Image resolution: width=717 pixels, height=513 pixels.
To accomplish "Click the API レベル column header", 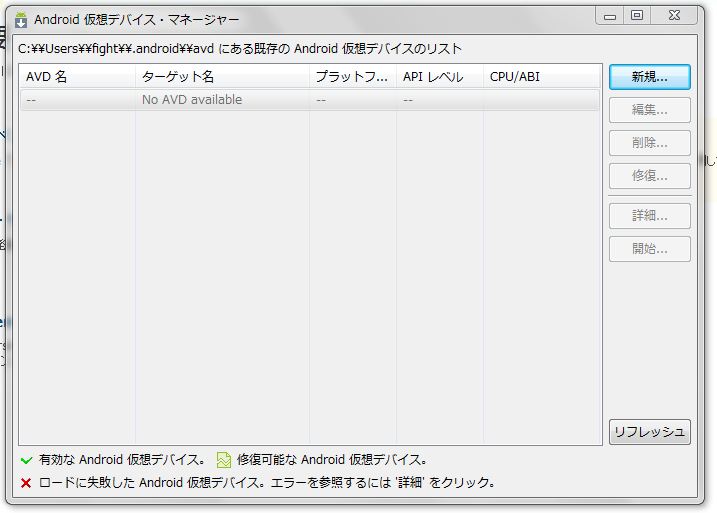I will tap(439, 76).
